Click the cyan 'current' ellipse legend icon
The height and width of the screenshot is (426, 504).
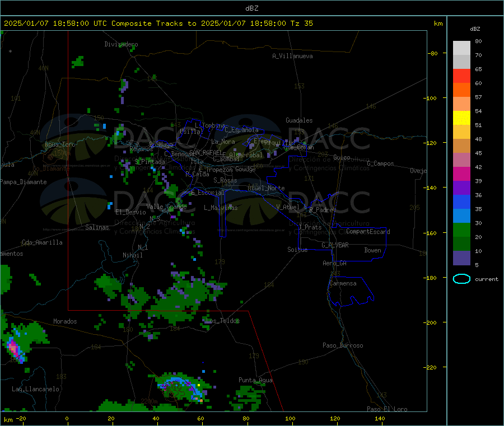[461, 279]
